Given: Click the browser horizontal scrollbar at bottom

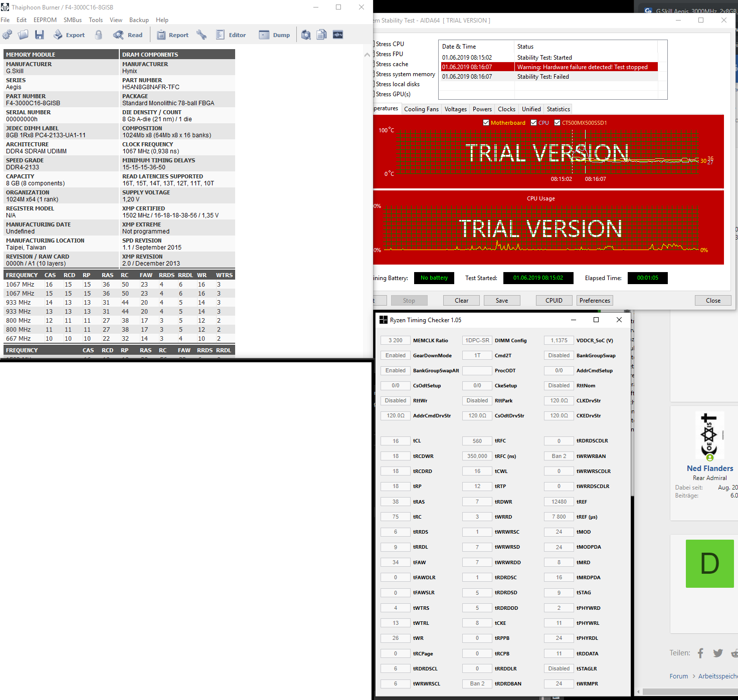Looking at the screenshot, I should (690, 691).
